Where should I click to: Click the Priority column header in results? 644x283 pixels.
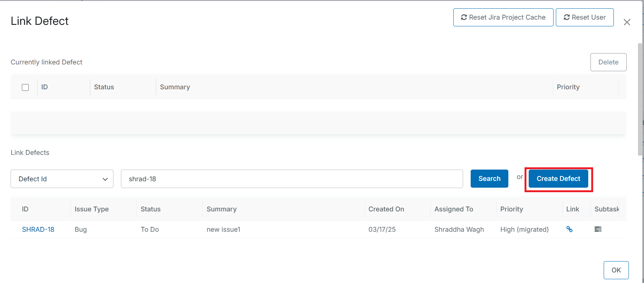(x=511, y=209)
